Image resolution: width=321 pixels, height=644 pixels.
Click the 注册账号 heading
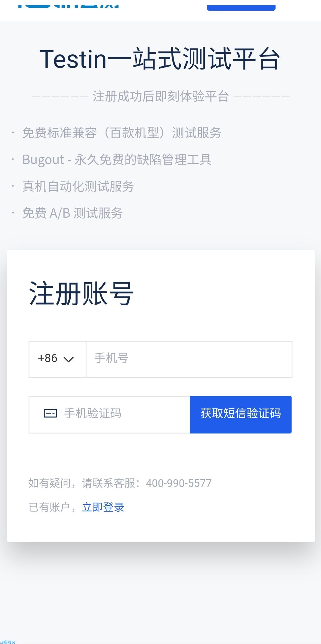(81, 294)
